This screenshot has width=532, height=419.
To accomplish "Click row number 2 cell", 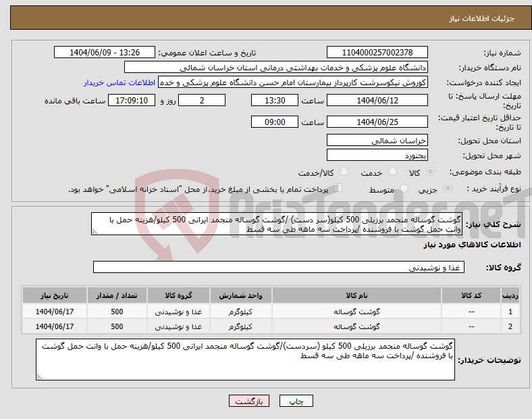I will click(x=510, y=326).
